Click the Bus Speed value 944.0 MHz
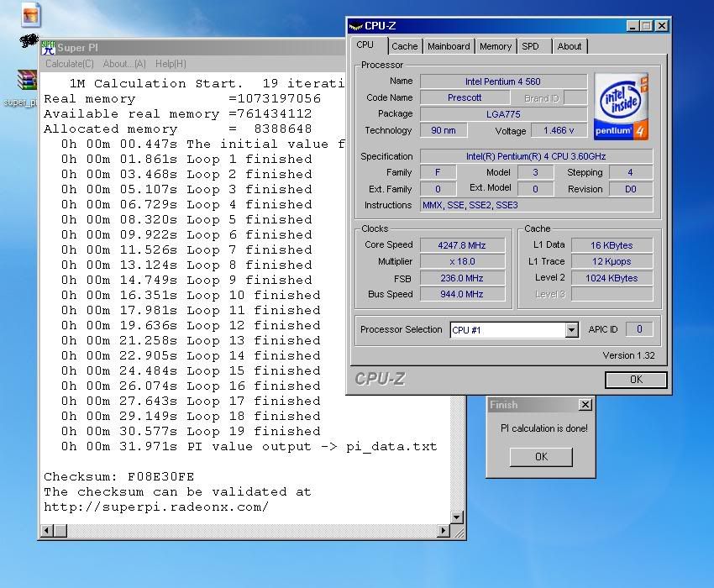 tap(462, 295)
